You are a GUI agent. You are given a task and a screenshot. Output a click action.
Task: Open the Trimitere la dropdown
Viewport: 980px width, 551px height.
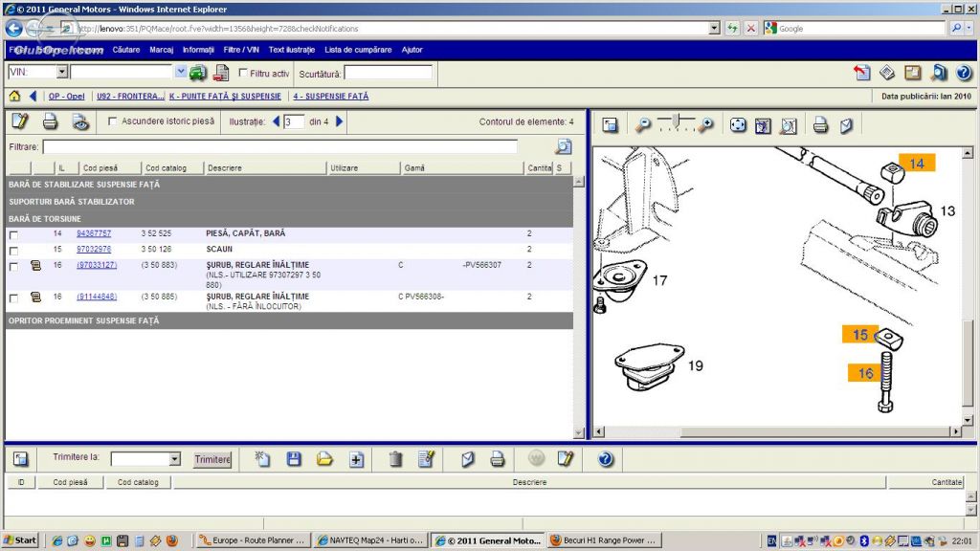[174, 459]
